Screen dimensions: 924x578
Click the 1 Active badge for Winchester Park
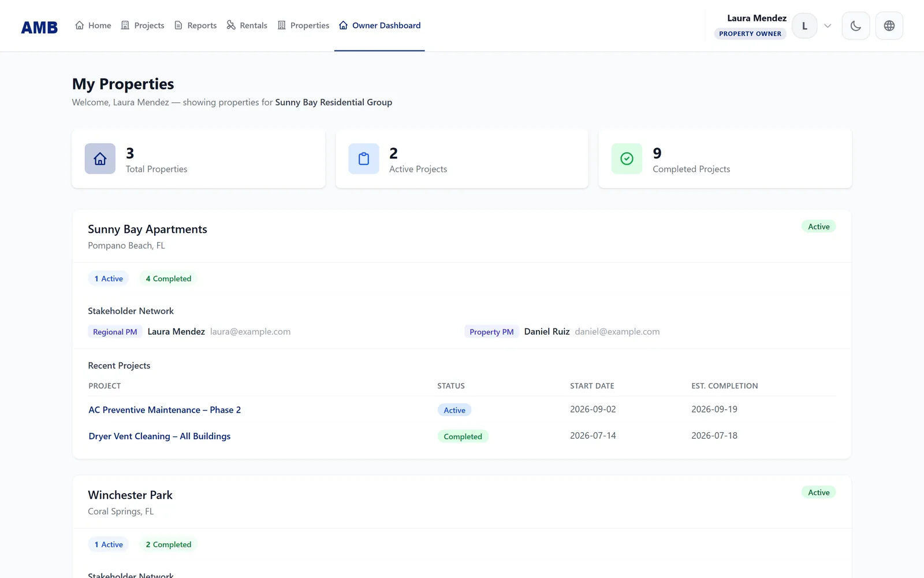click(x=109, y=544)
